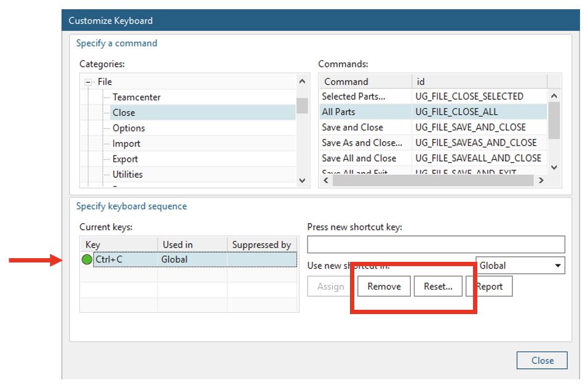This screenshot has height=386, width=588.
Task: Click Categories list scroll down arrow
Action: pos(302,181)
